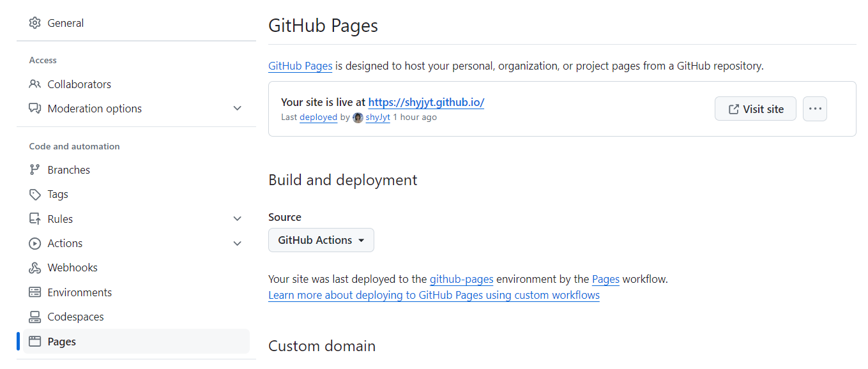The image size is (868, 369).
Task: Open the Moderation options comment icon
Action: pos(35,109)
